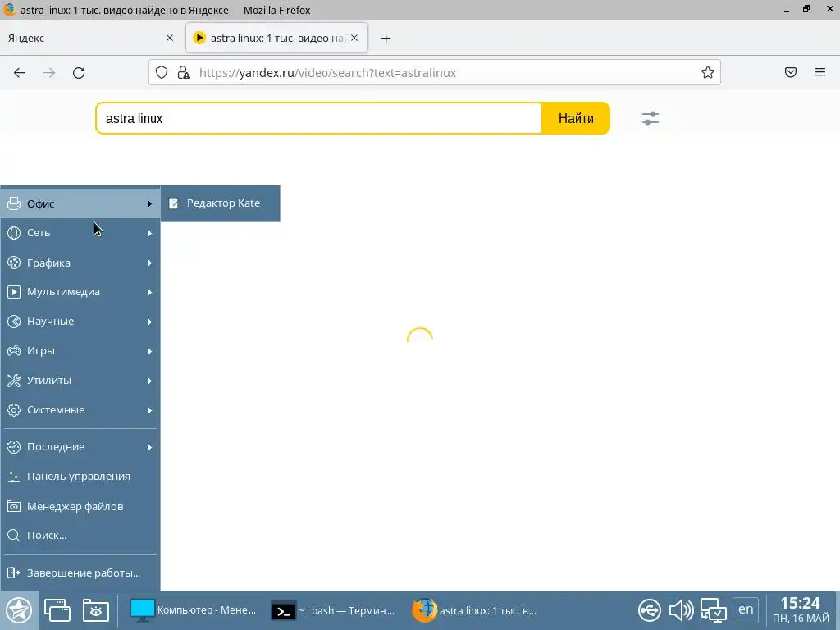Click the Мультимедиа play icon

point(14,292)
